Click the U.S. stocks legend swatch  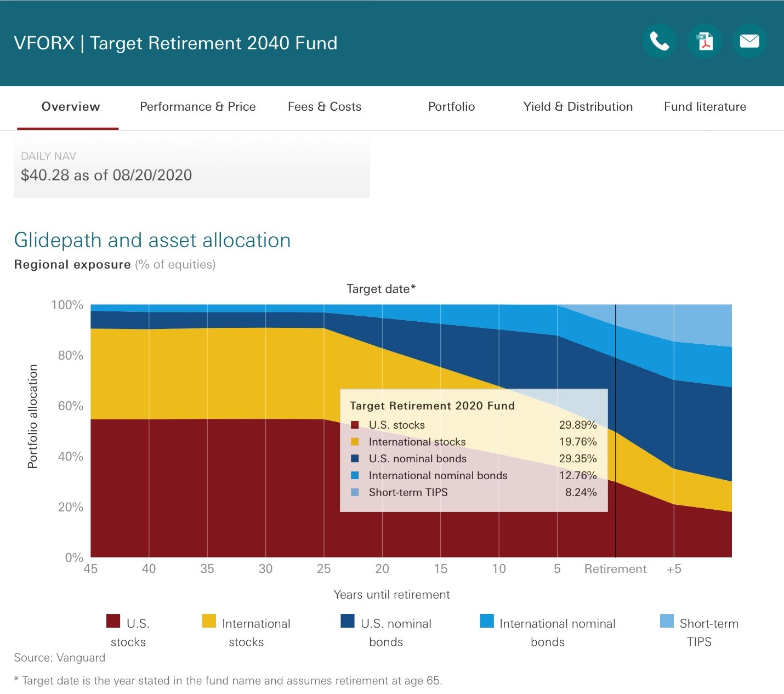coord(113,621)
